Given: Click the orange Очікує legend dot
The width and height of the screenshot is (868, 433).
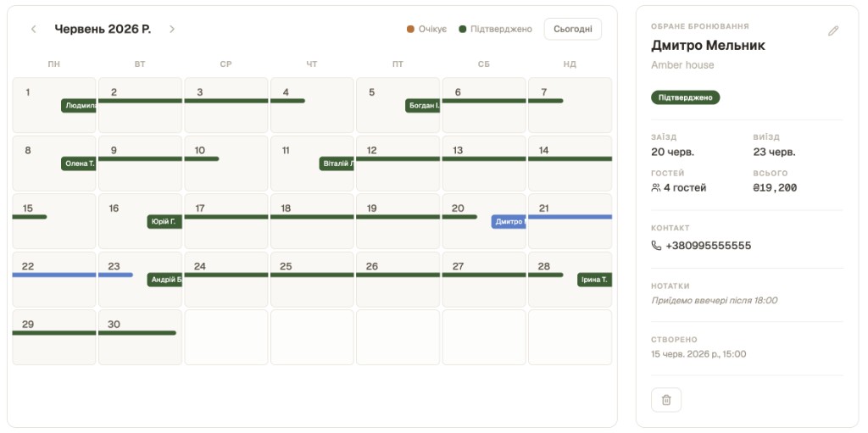Looking at the screenshot, I should [x=410, y=29].
